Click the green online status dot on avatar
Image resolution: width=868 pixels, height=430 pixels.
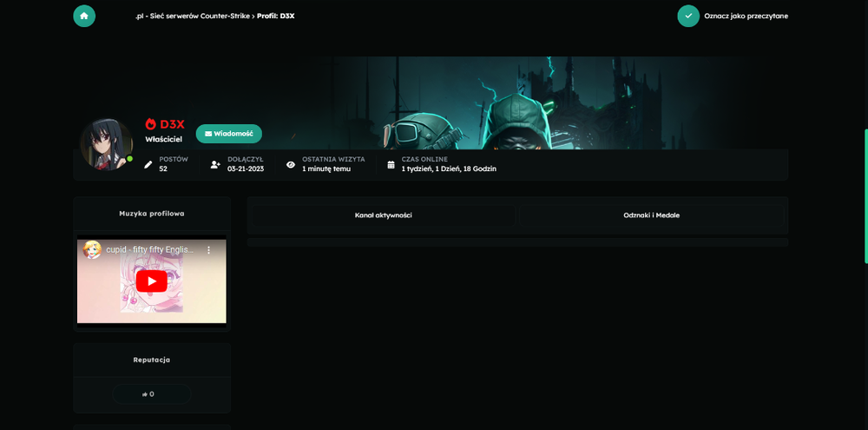click(x=129, y=159)
